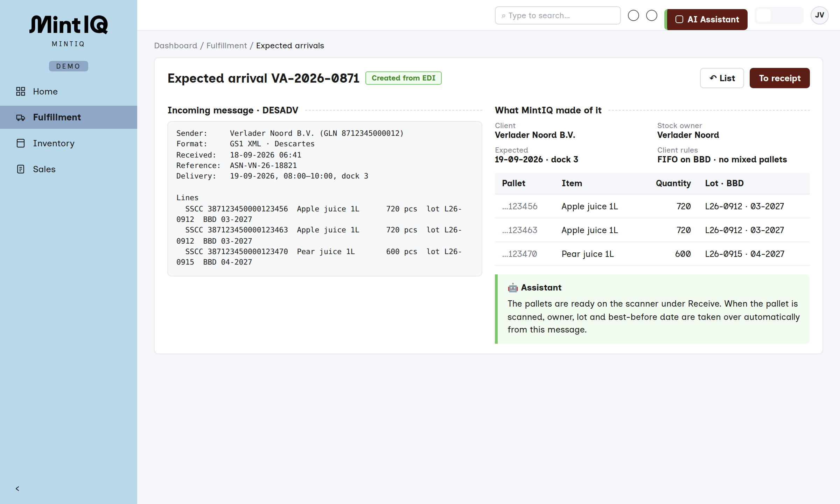This screenshot has height=504, width=840.
Task: Focus the Type to search field
Action: [x=558, y=15]
